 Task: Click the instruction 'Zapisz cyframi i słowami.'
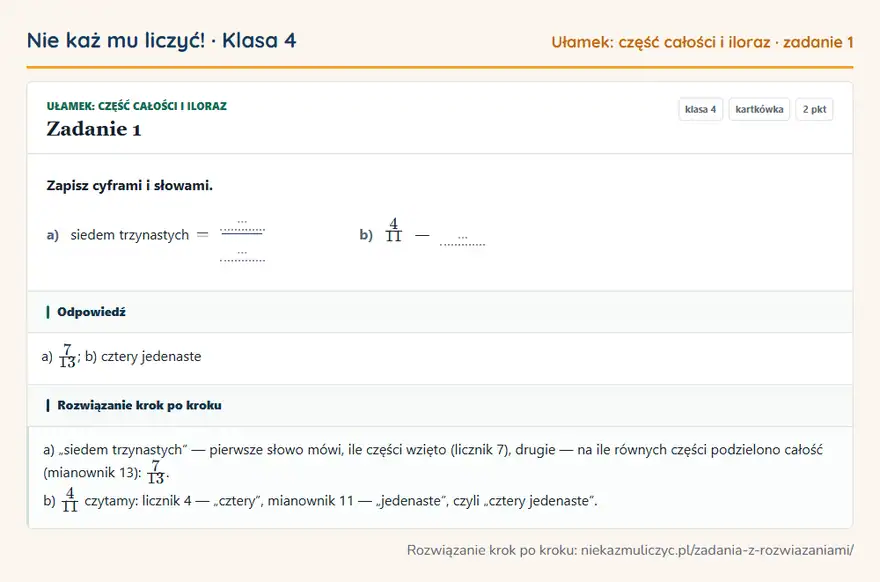(130, 186)
